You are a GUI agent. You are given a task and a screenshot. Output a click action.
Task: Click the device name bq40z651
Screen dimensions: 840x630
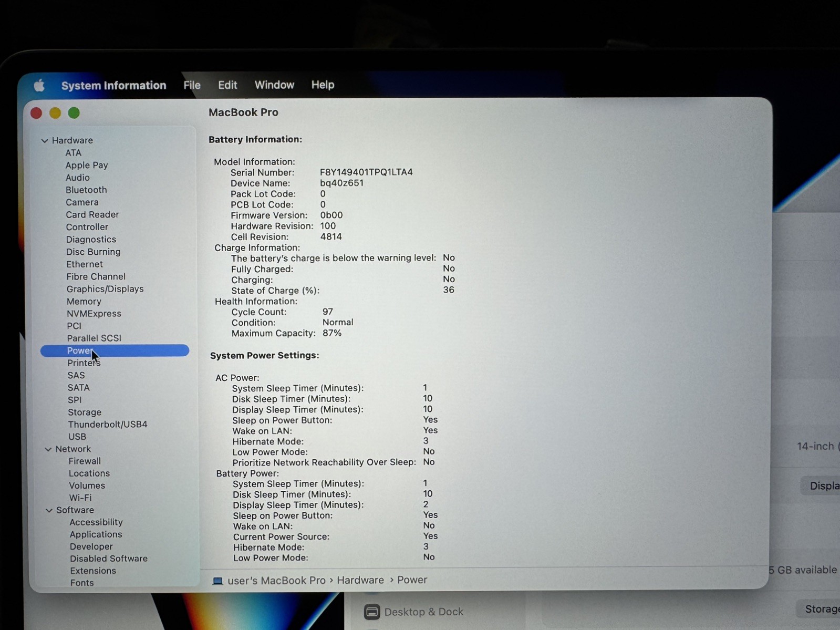click(342, 183)
